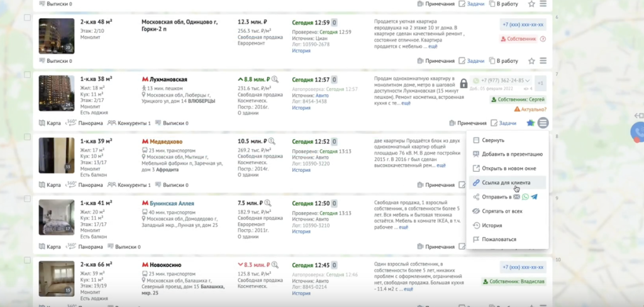Choose Спрятать от всех in the menu
Viewport: 644px width, 307px height.
[x=508, y=211]
